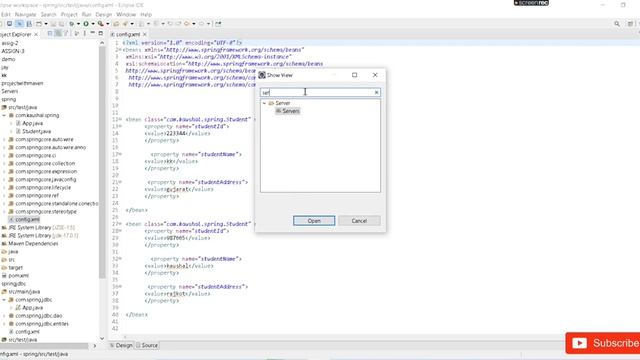Click Project Explorer horizontal scroll right arrow
The width and height of the screenshot is (640, 360).
(94, 346)
